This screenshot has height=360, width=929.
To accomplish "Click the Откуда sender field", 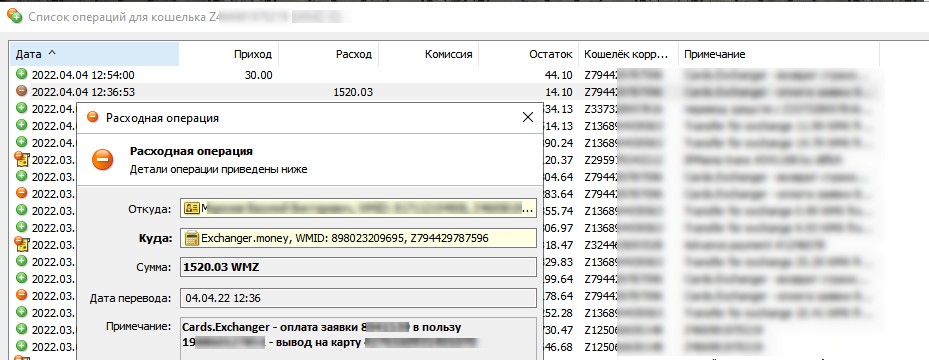I will click(x=358, y=208).
